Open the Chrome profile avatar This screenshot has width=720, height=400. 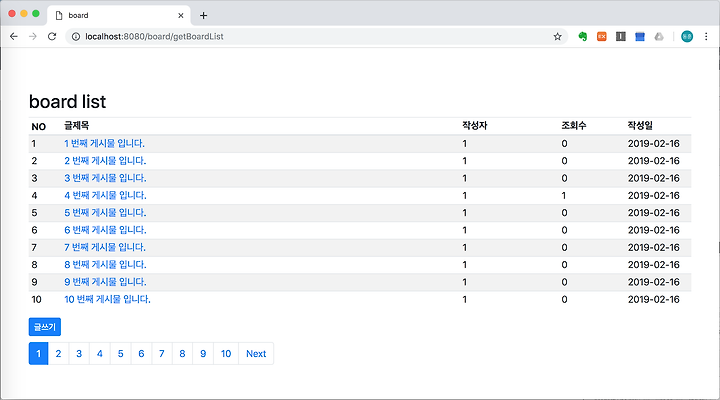coord(687,36)
